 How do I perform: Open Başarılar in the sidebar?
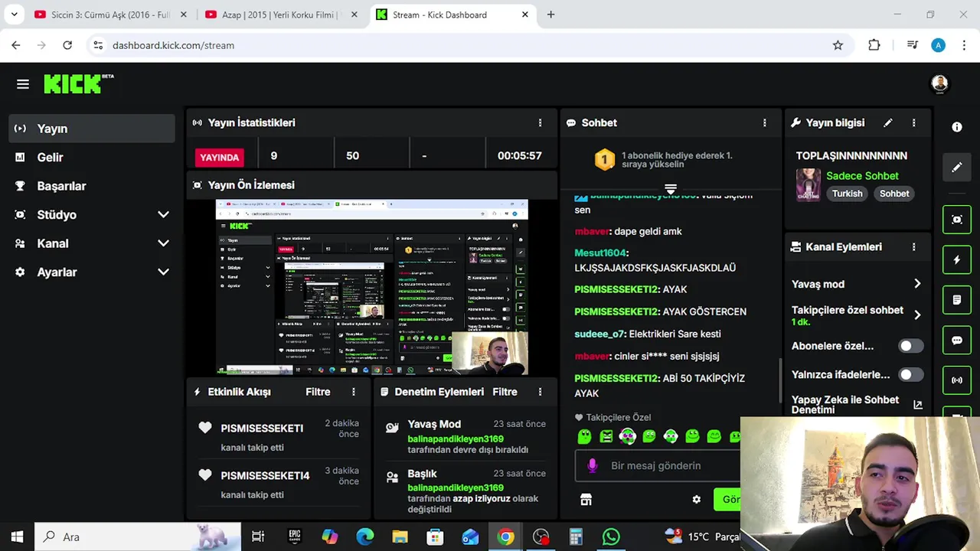click(x=92, y=186)
